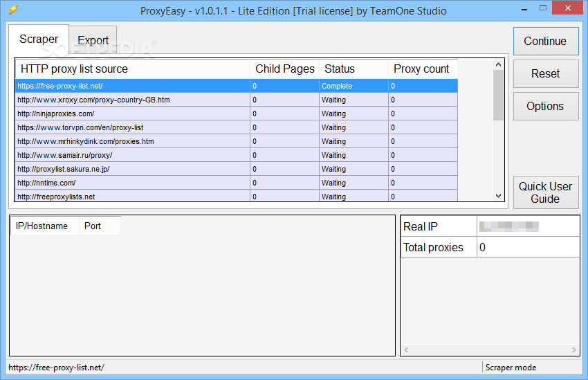Click the Real IP label cell
The height and width of the screenshot is (380, 588).
click(439, 226)
